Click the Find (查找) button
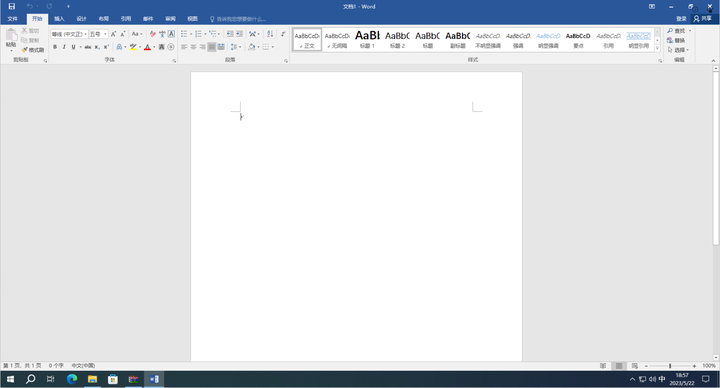This screenshot has height=388, width=720. pyautogui.click(x=676, y=31)
